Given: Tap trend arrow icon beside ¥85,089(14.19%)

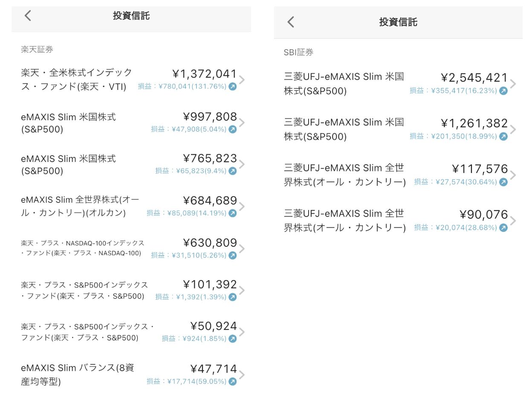Looking at the screenshot, I should click(232, 213).
